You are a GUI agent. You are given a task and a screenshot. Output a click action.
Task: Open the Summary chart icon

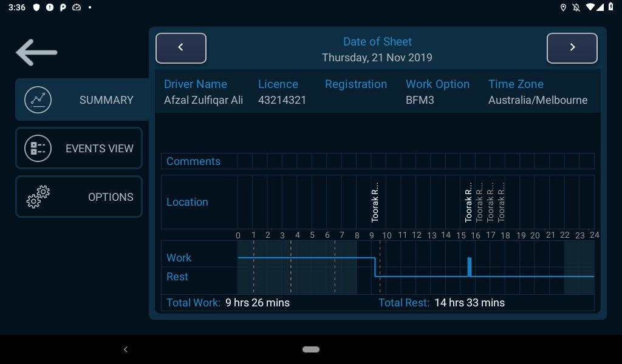[38, 100]
